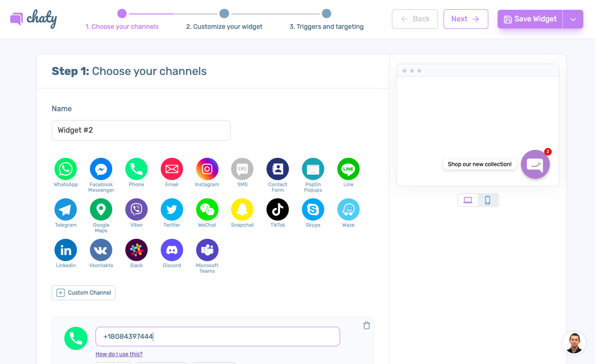Viewport: 595px width, 364px height.
Task: Click the 'Shop our new collection!' preview tooltip
Action: tap(479, 164)
